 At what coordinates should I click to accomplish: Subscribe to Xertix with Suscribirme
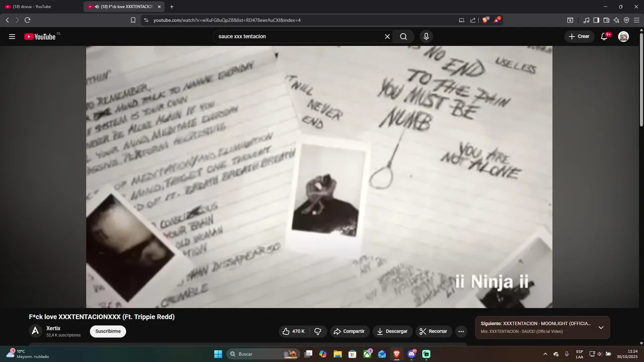click(108, 331)
